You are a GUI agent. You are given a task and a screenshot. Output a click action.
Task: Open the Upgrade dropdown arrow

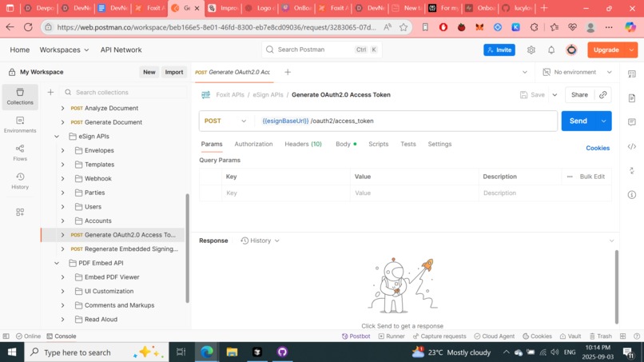[631, 50]
